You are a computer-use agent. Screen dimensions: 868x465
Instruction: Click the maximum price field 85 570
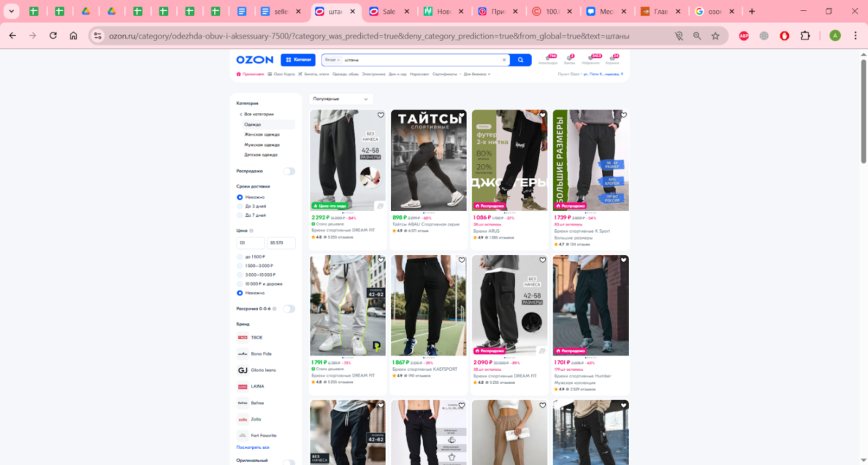(x=281, y=243)
